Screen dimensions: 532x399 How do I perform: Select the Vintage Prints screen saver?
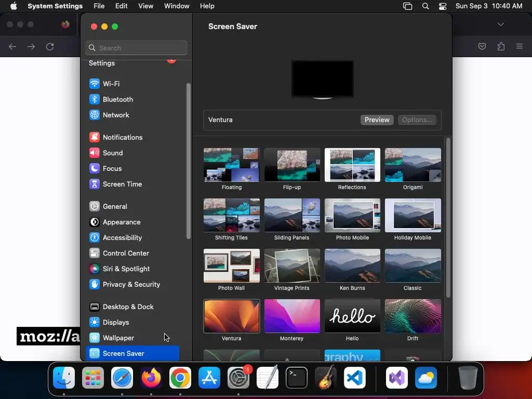click(292, 265)
